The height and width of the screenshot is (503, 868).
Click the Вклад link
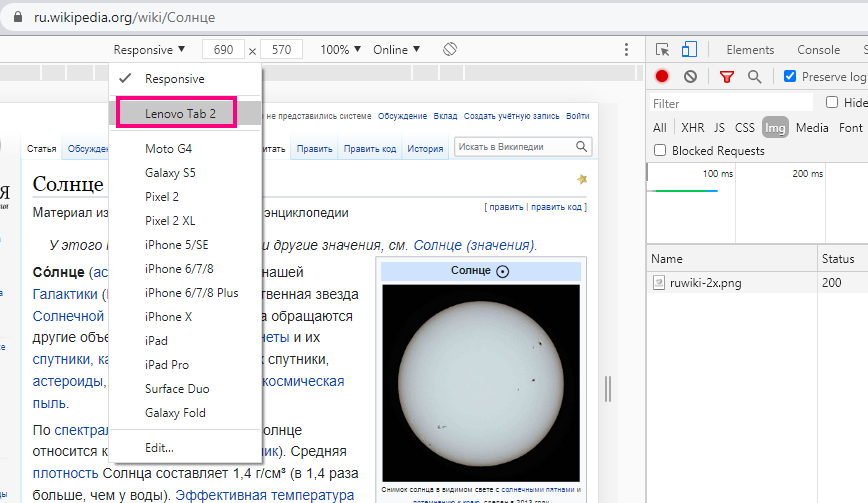(445, 116)
